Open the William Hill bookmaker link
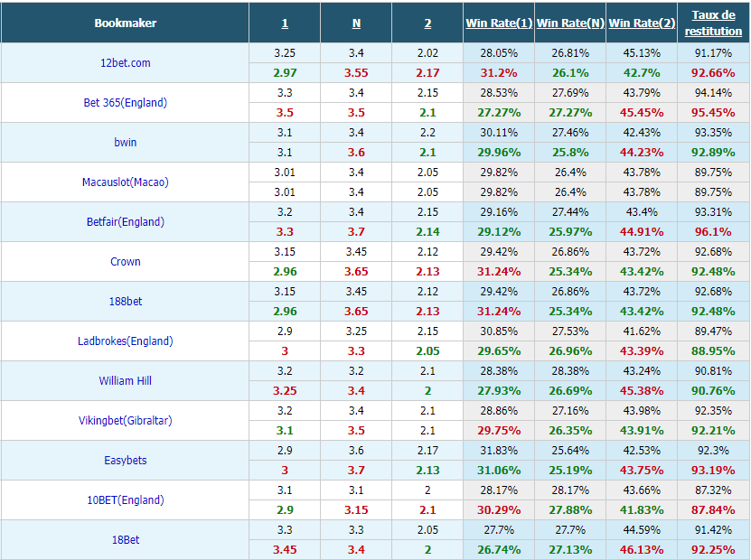 [x=125, y=380]
